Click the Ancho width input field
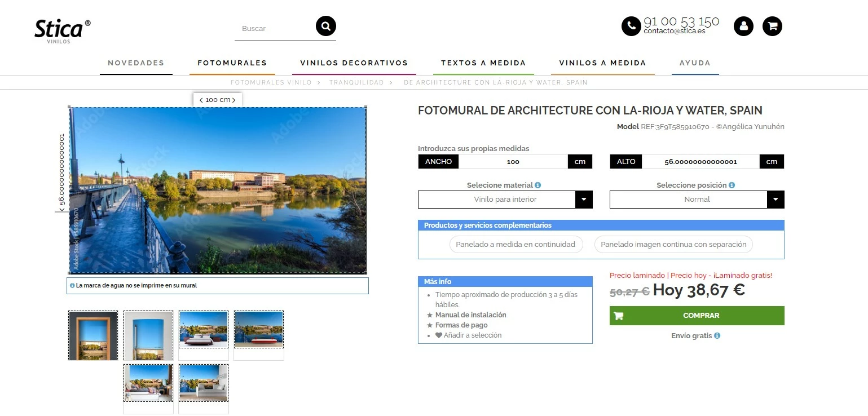868x416 pixels. pos(513,162)
